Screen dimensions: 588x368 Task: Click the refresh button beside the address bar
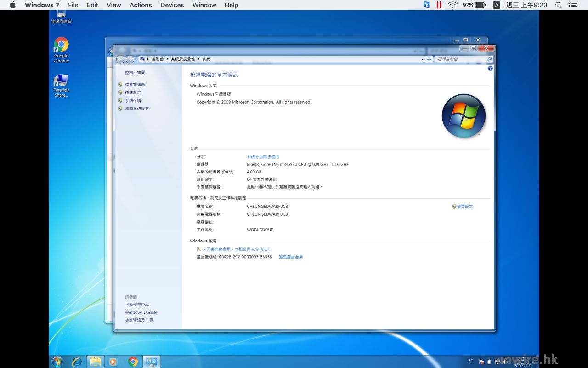429,59
